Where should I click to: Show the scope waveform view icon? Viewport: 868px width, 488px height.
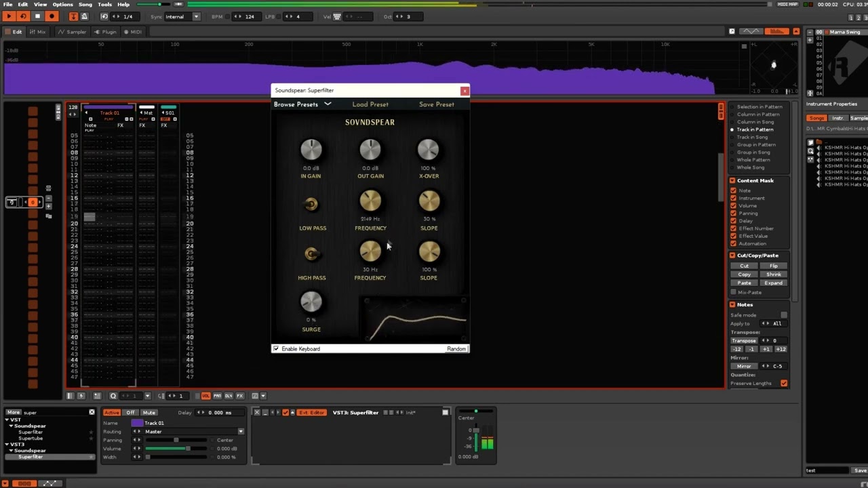point(751,31)
